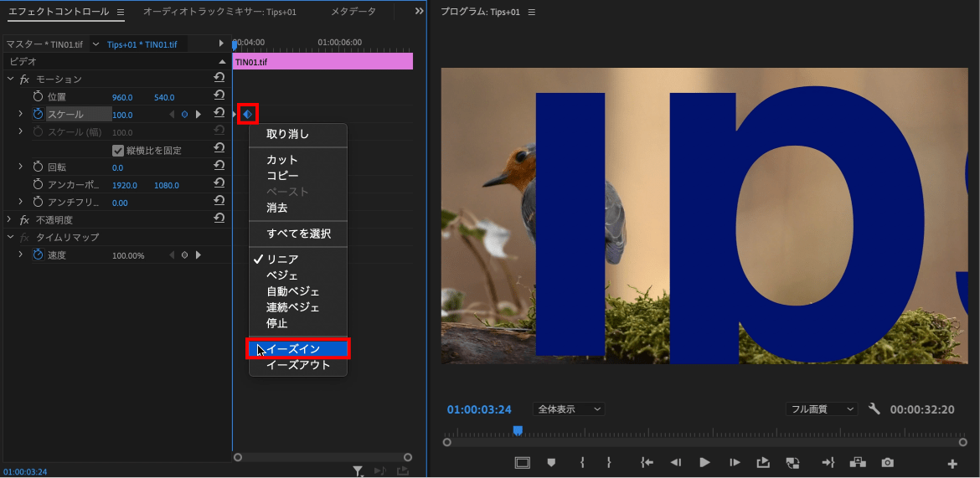This screenshot has height=478, width=980.
Task: Click the program timecode 01:00:03:24
Action: point(479,410)
